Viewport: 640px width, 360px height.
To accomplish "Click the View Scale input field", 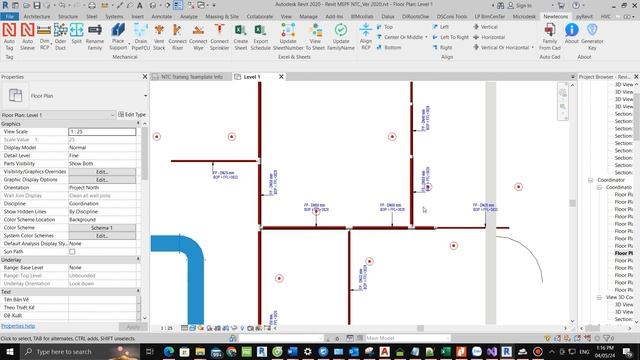I will tap(102, 132).
